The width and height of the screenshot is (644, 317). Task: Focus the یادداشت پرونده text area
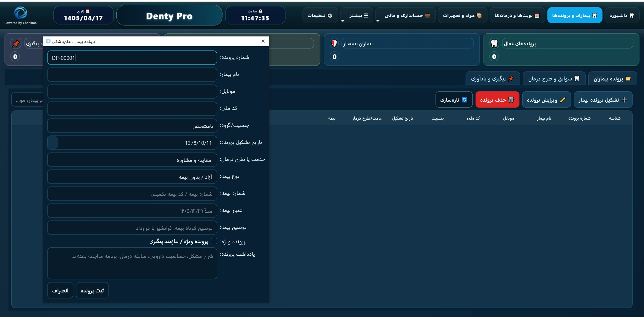[132, 263]
